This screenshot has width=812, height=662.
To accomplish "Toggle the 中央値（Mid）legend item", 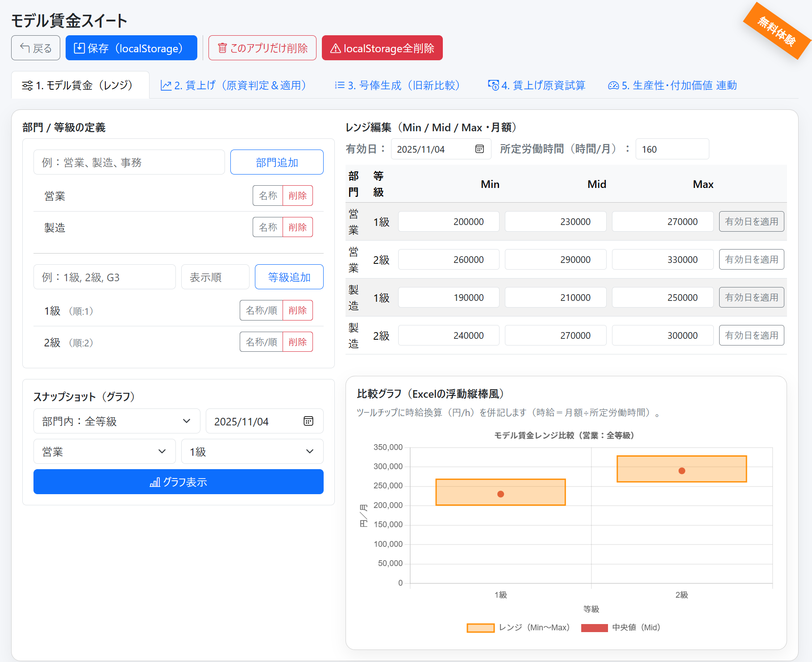I will click(x=620, y=628).
